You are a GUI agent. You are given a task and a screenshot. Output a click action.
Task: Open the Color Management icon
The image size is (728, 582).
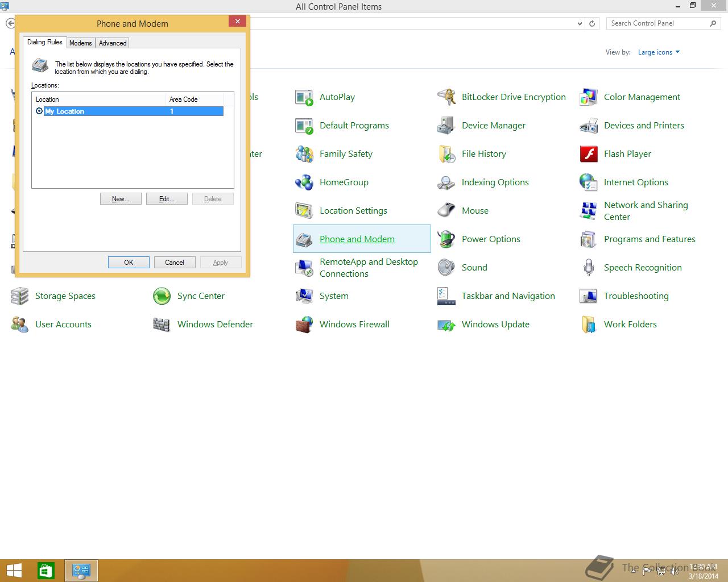[589, 97]
